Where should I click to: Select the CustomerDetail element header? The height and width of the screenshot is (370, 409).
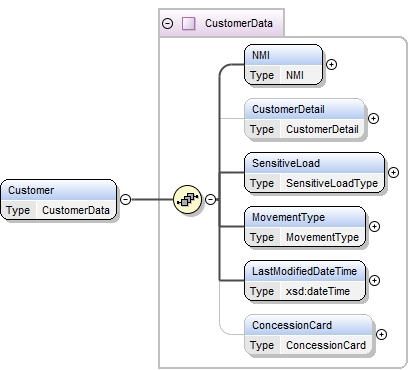305,109
